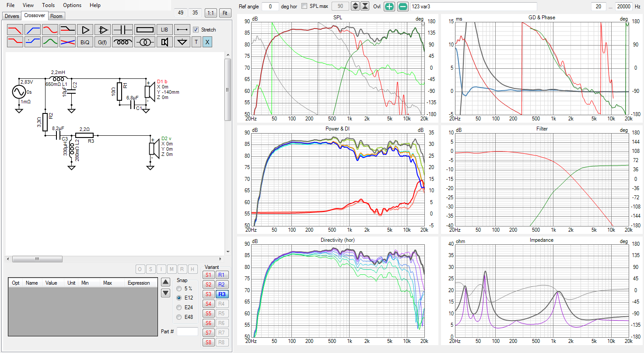This screenshot has height=353, width=644.
Task: Click the Part # input field
Action: 187,332
